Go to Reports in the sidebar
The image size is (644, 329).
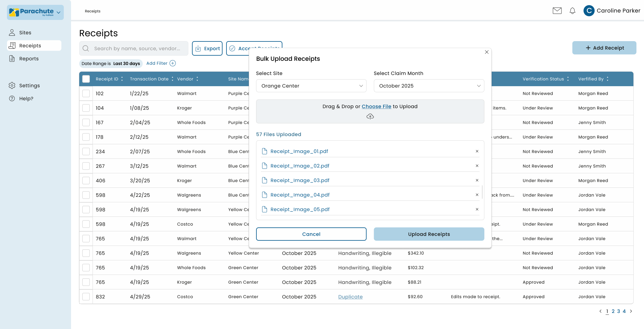29,59
